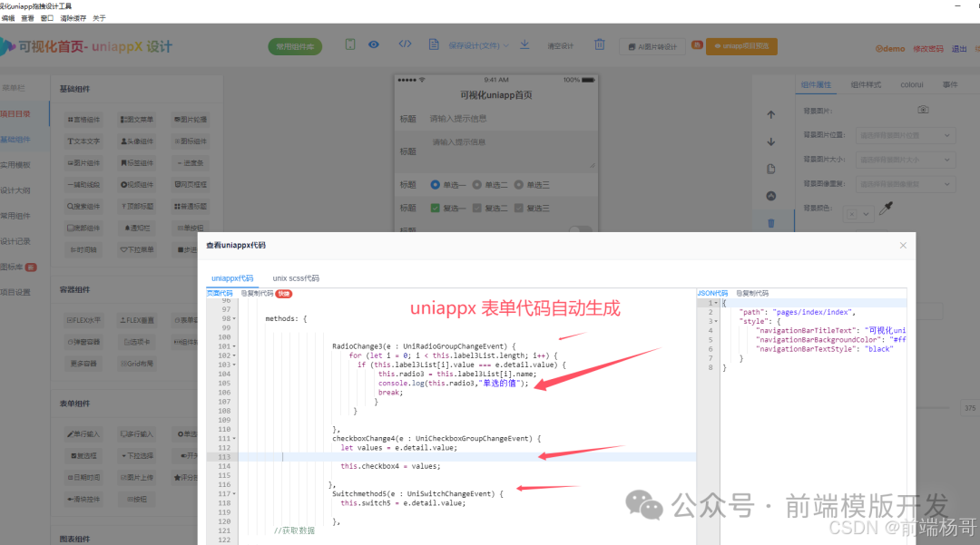The width and height of the screenshot is (980, 545).
Task: Switch to the 组件样式 tab
Action: [866, 85]
